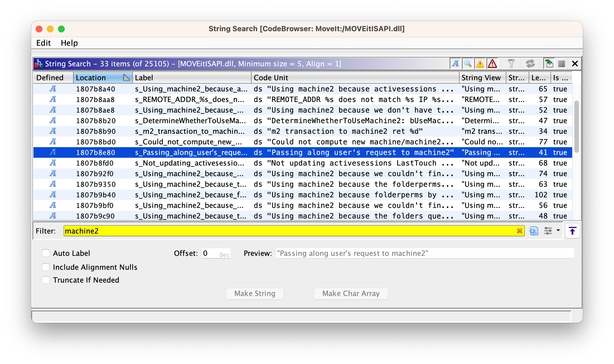Screen dimensions: 614x364
Task: Click the defined icon in row 1807b8aa8
Action: click(53, 99)
